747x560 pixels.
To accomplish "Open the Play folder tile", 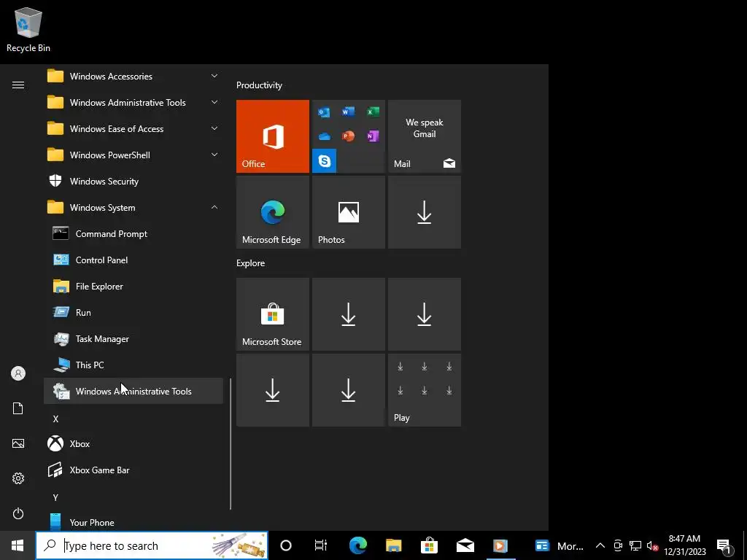I will tap(425, 390).
